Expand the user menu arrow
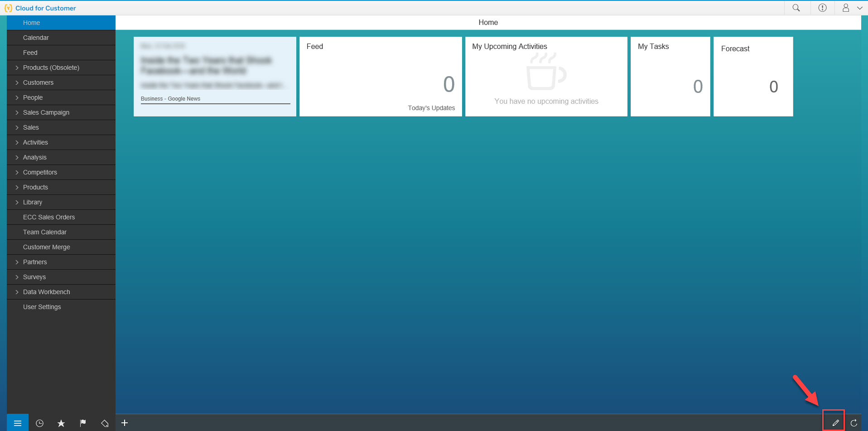Image resolution: width=868 pixels, height=431 pixels. (859, 8)
